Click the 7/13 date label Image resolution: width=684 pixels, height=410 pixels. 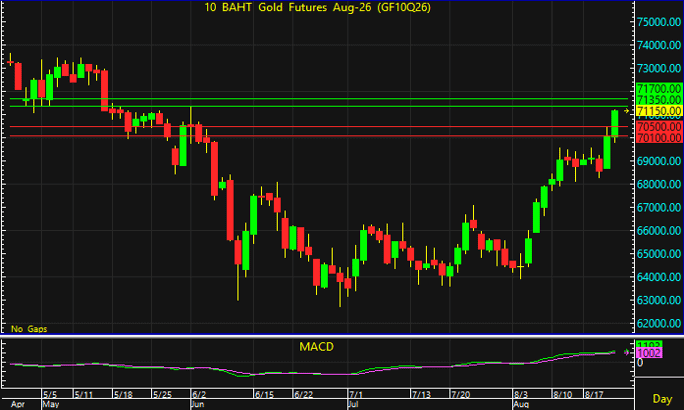[421, 394]
